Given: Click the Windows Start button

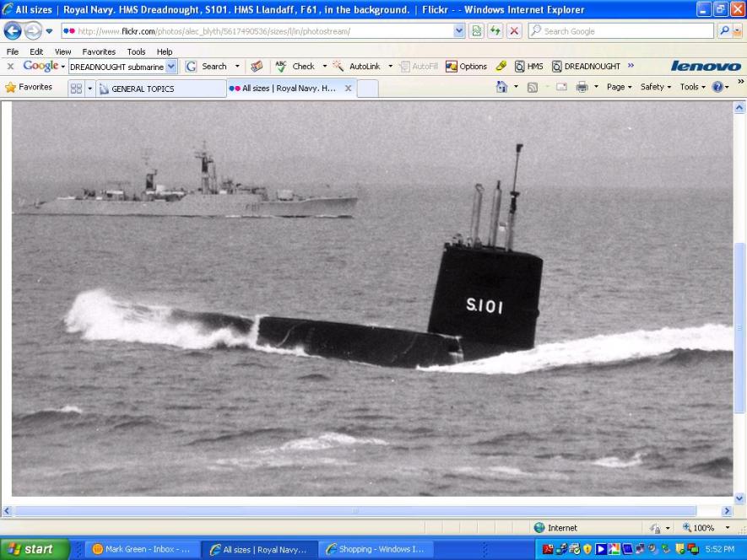Looking at the screenshot, I should (30, 549).
